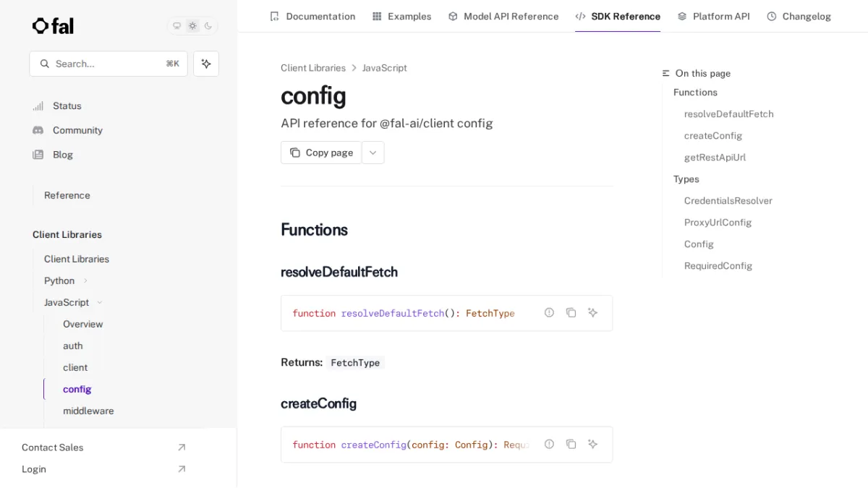Ask AI about createConfig code
This screenshot has height=488, width=868.
pyautogui.click(x=592, y=444)
